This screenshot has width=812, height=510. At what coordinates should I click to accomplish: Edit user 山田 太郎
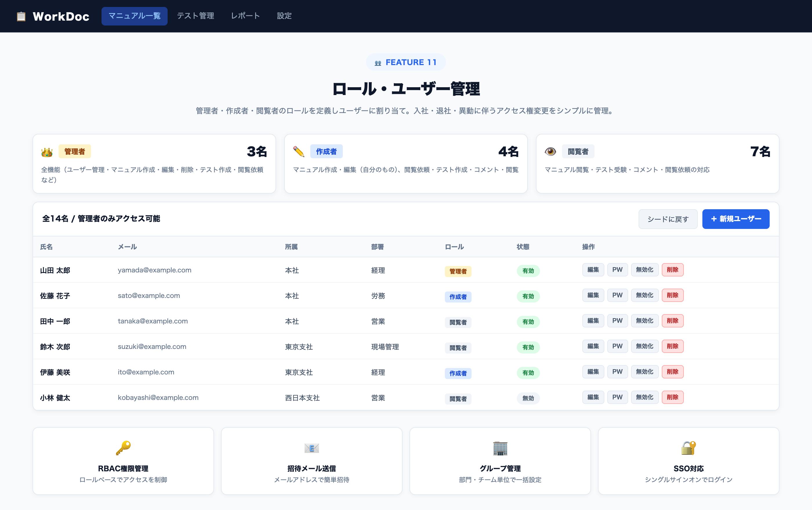[x=593, y=270]
